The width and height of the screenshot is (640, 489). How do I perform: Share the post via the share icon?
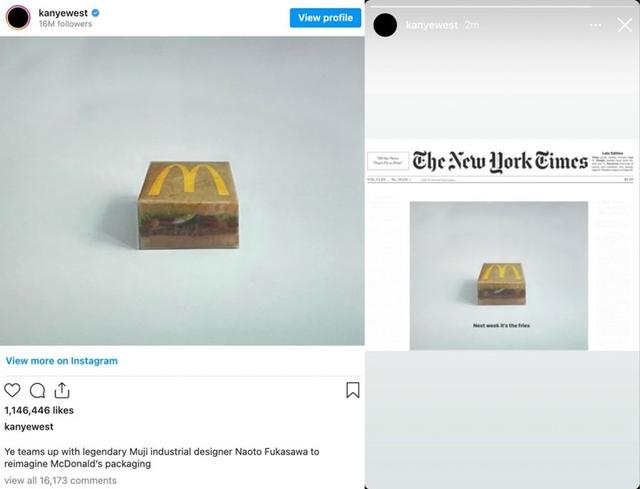point(62,390)
